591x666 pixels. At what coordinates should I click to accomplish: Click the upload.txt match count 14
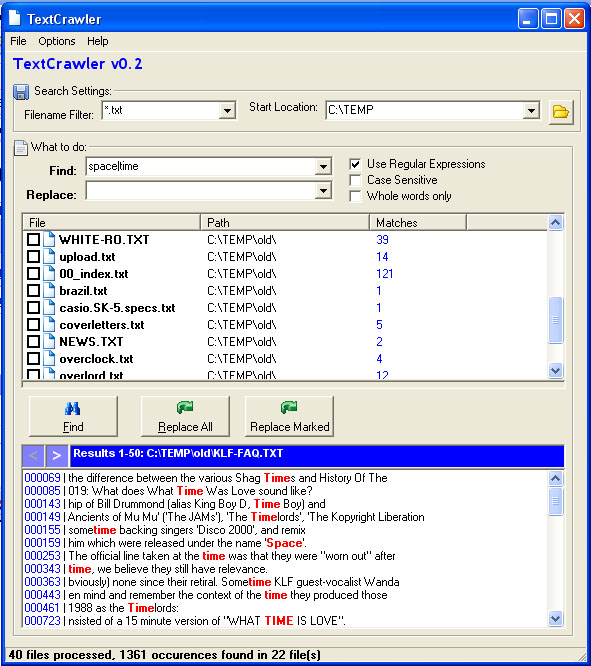382,257
